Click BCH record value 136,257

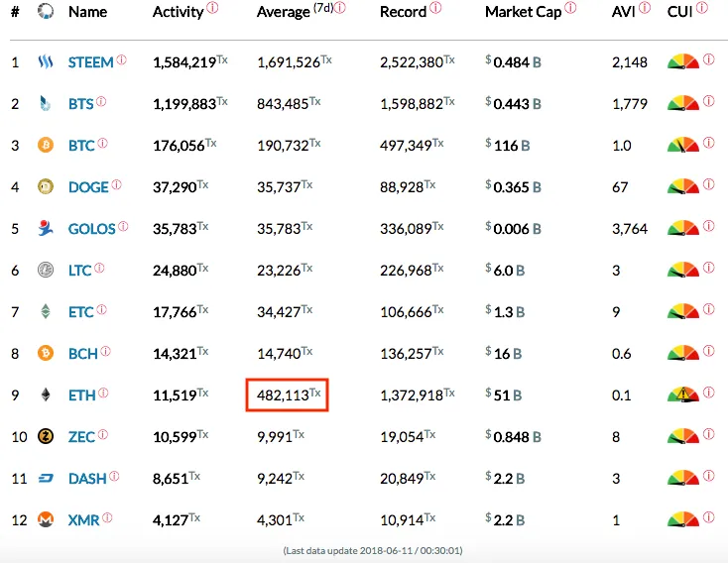coord(412,354)
